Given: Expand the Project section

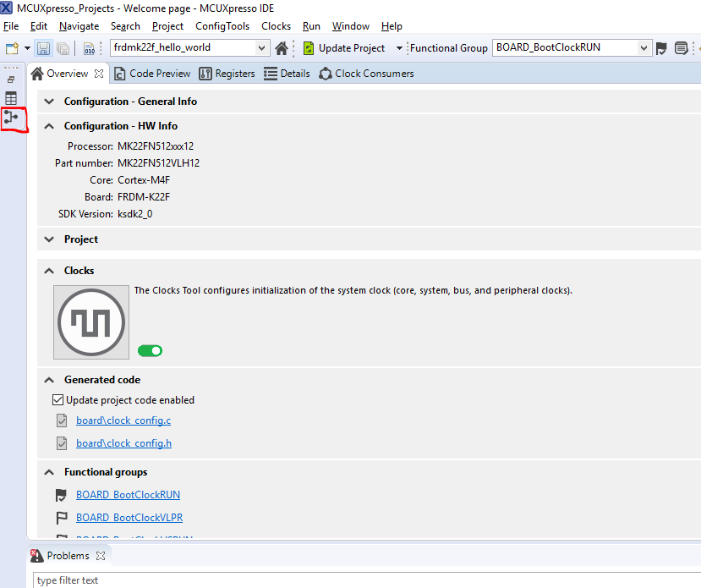Looking at the screenshot, I should [49, 239].
